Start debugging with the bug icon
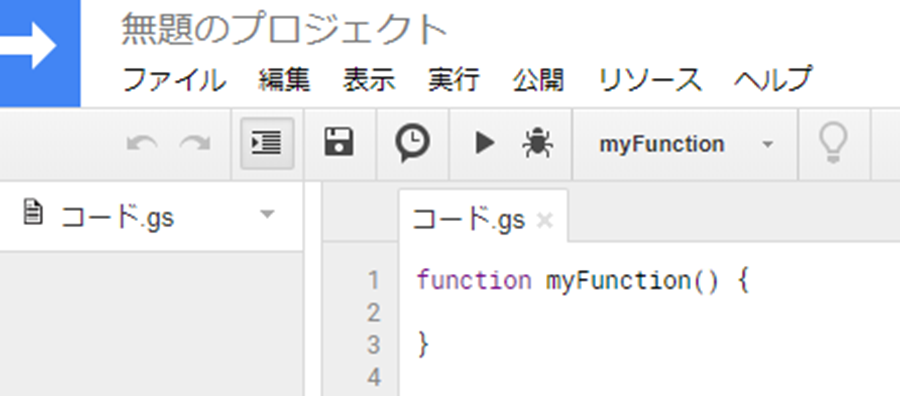This screenshot has width=900, height=396. click(x=538, y=143)
